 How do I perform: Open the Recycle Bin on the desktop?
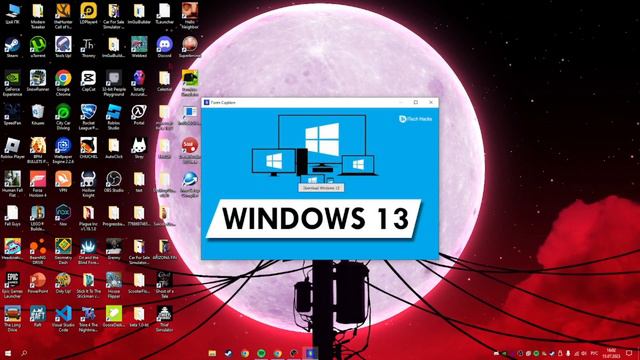38,114
